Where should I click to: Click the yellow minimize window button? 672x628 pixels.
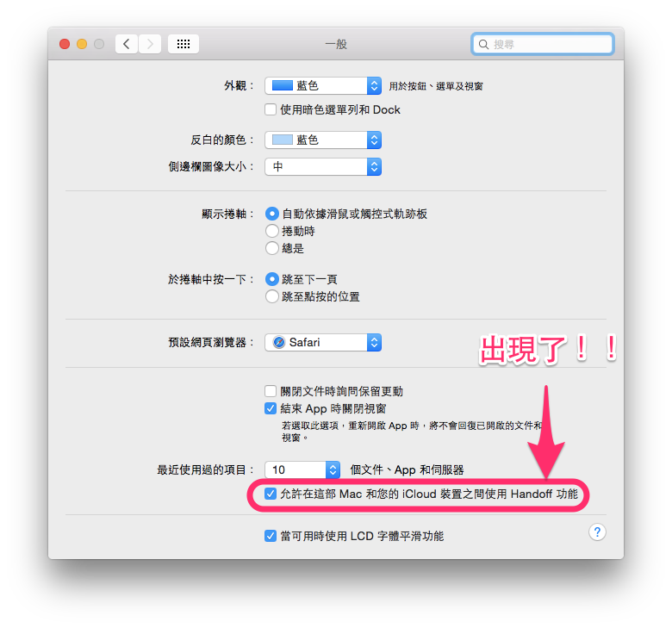coord(82,44)
